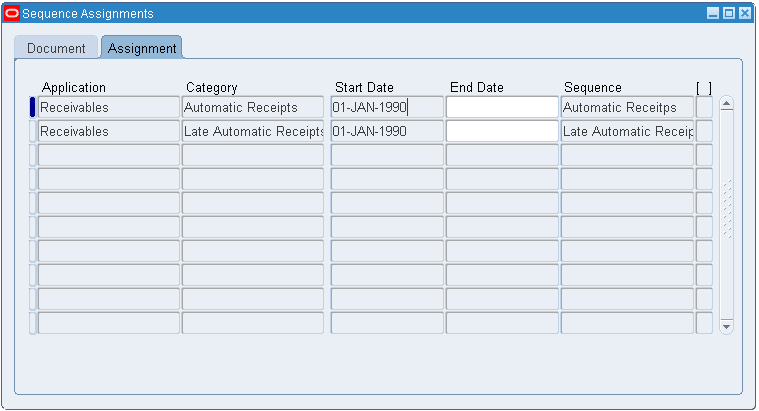Screen dimensions: 759x411
Task: Click the End Date field for Late Automatic Receipts
Action: (x=501, y=131)
